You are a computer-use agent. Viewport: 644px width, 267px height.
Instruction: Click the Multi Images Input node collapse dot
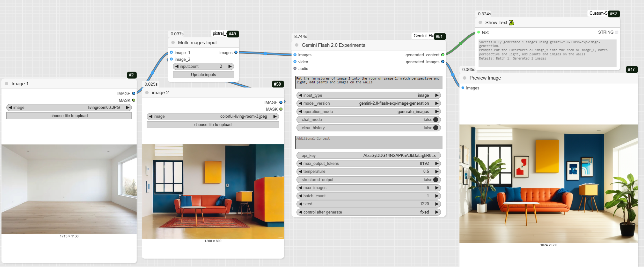(173, 43)
